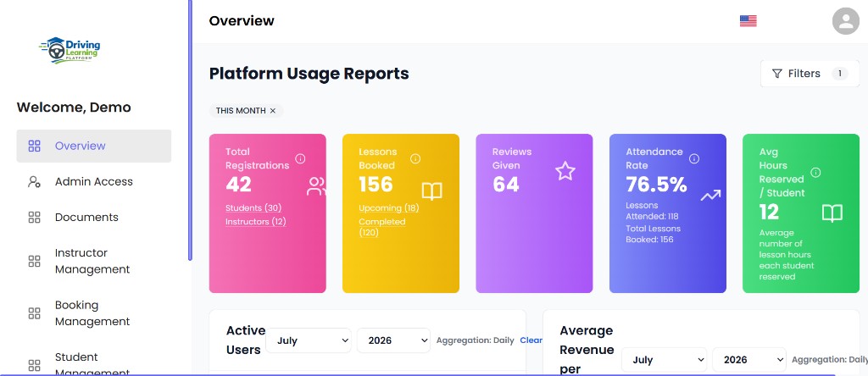Open the Completed (120) link
868x376 pixels.
click(382, 227)
